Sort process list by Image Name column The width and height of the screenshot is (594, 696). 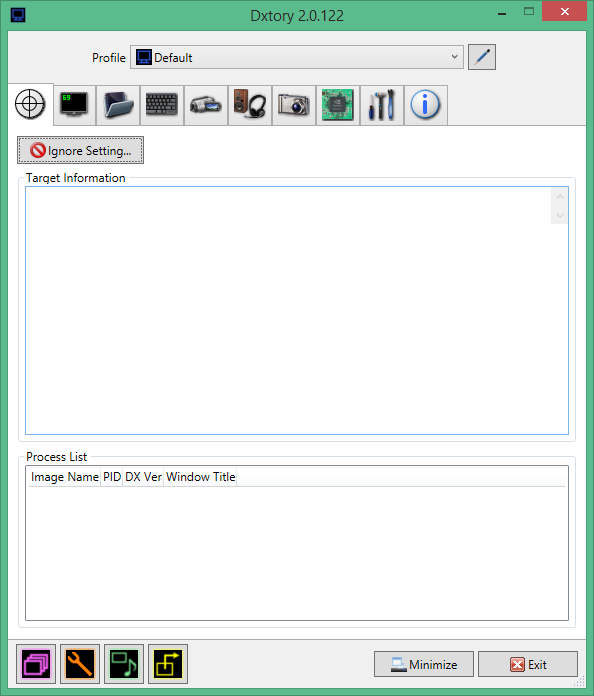pyautogui.click(x=65, y=477)
